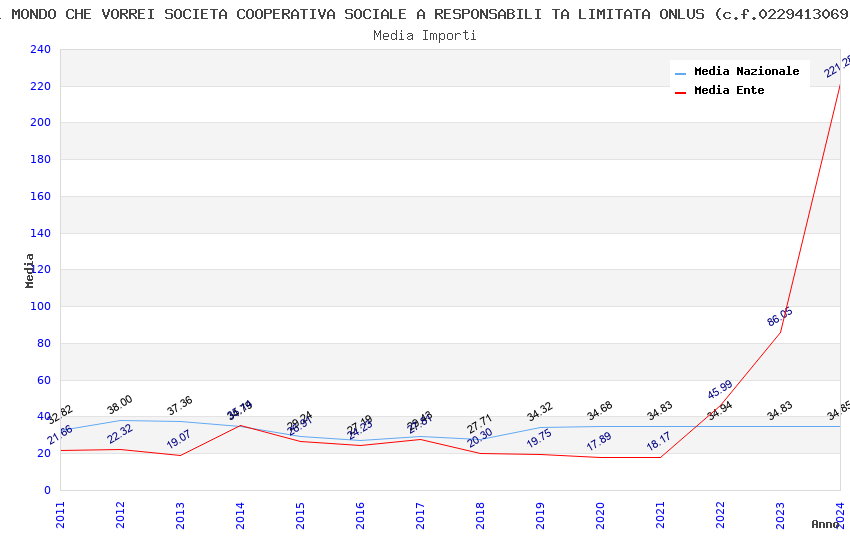
Task: Click the 2019 year label on x-axis
Action: (540, 515)
